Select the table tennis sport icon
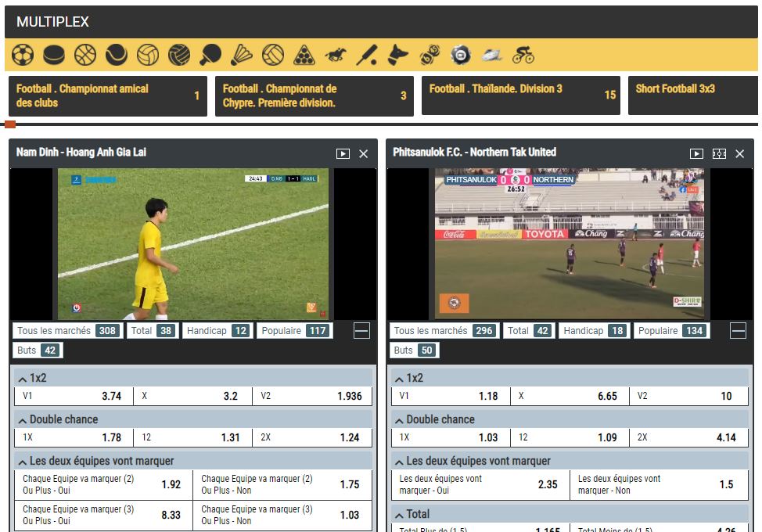This screenshot has width=762, height=532. [x=212, y=55]
